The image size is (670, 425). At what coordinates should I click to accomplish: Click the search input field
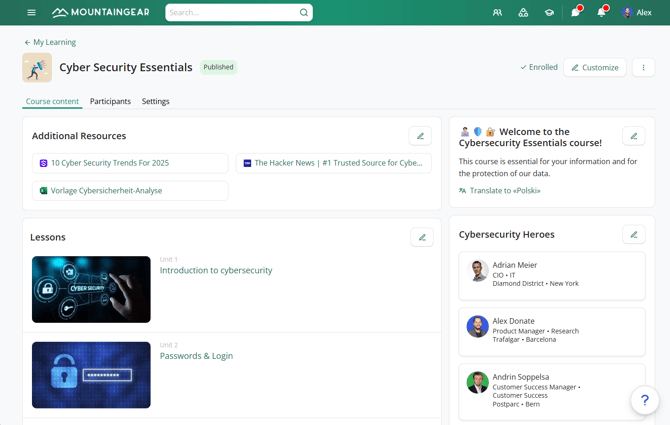coord(232,13)
